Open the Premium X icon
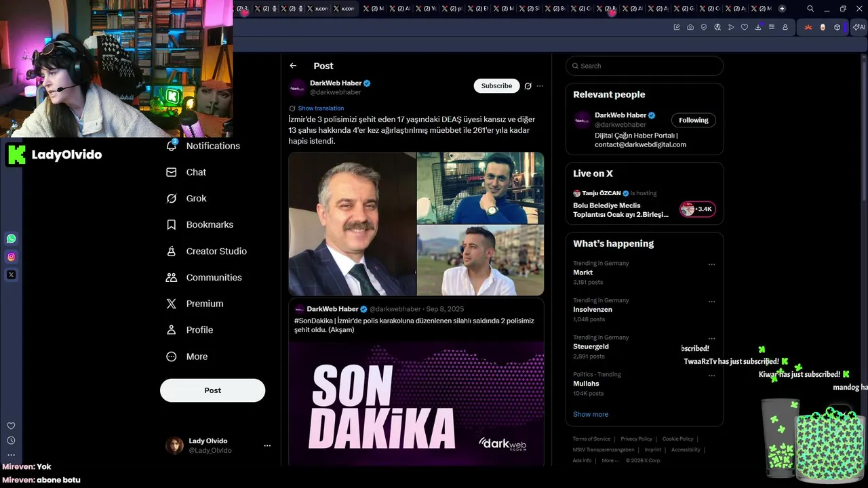This screenshot has height=488, width=868. tap(172, 304)
